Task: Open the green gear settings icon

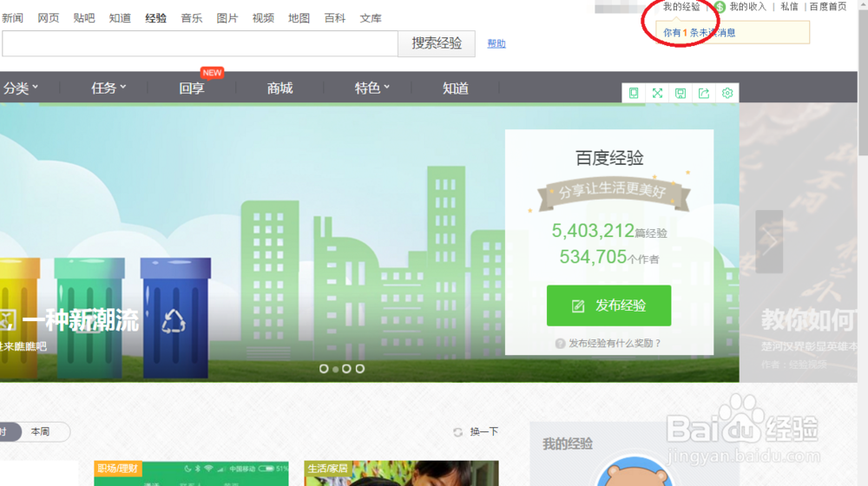Action: point(727,93)
